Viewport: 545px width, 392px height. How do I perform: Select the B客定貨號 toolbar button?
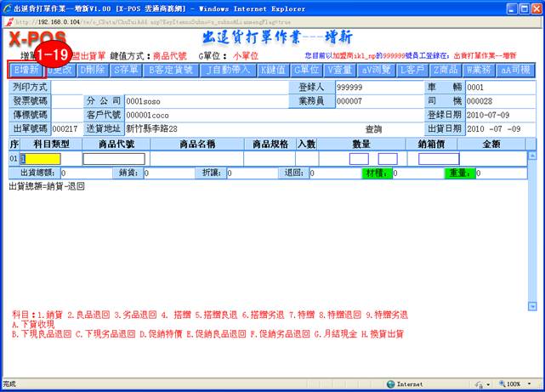tap(173, 69)
